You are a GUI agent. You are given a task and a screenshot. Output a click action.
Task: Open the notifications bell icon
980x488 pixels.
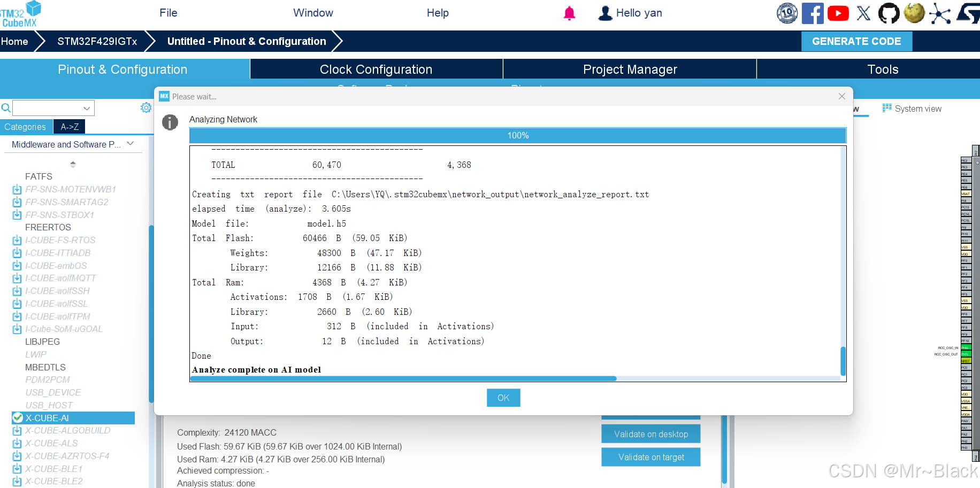pos(569,13)
